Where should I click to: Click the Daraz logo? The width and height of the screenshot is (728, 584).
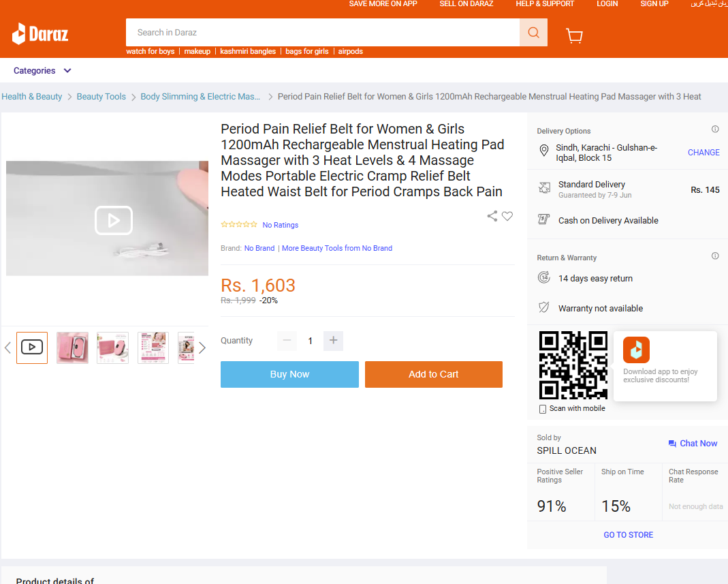coord(40,33)
